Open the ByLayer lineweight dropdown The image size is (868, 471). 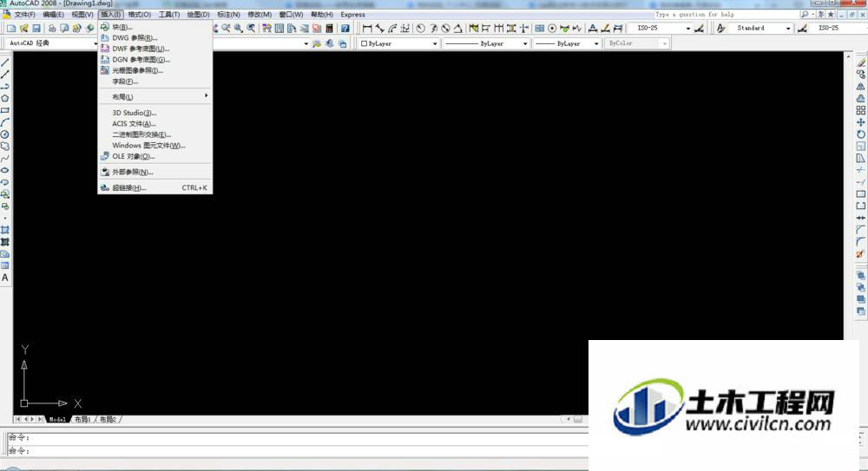point(567,43)
